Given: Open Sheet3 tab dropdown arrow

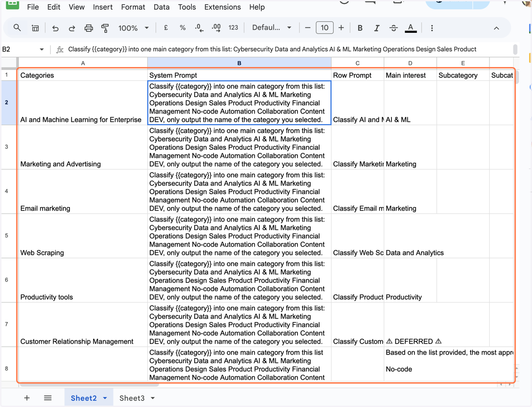Looking at the screenshot, I should (153, 398).
